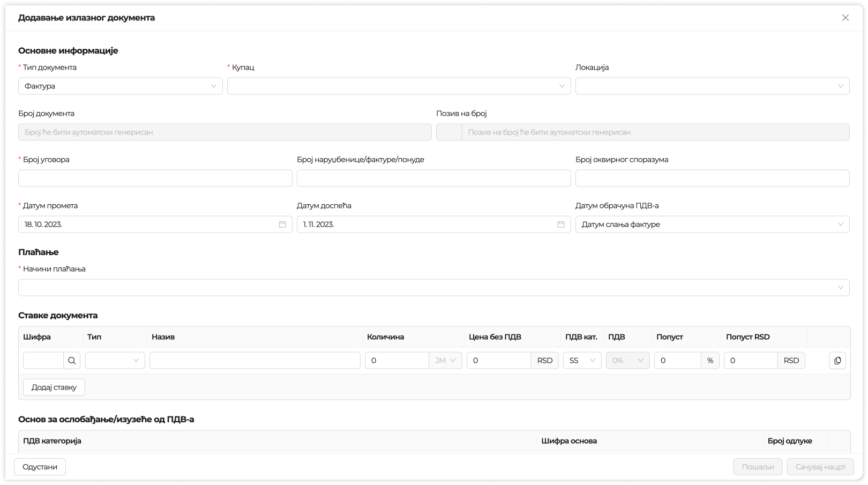Click the Попуст percent input
This screenshot has height=485, width=868.
pos(678,361)
